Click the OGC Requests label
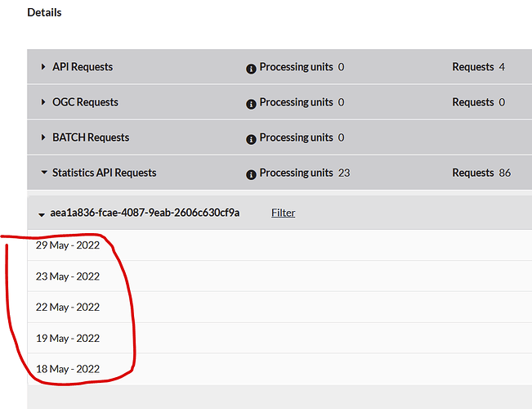The width and height of the screenshot is (532, 409). pyautogui.click(x=85, y=102)
